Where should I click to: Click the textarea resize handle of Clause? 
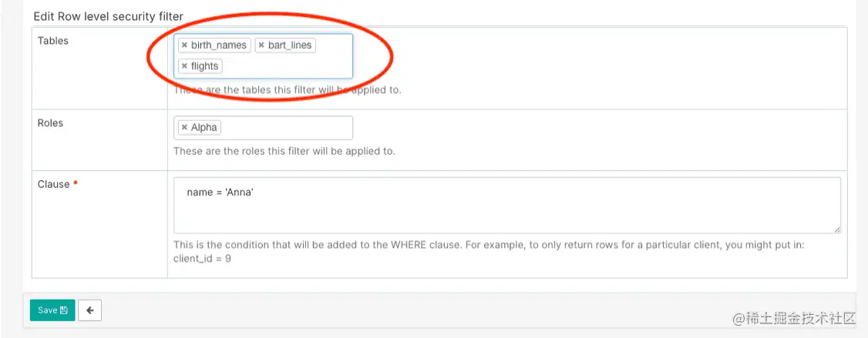coord(837,229)
